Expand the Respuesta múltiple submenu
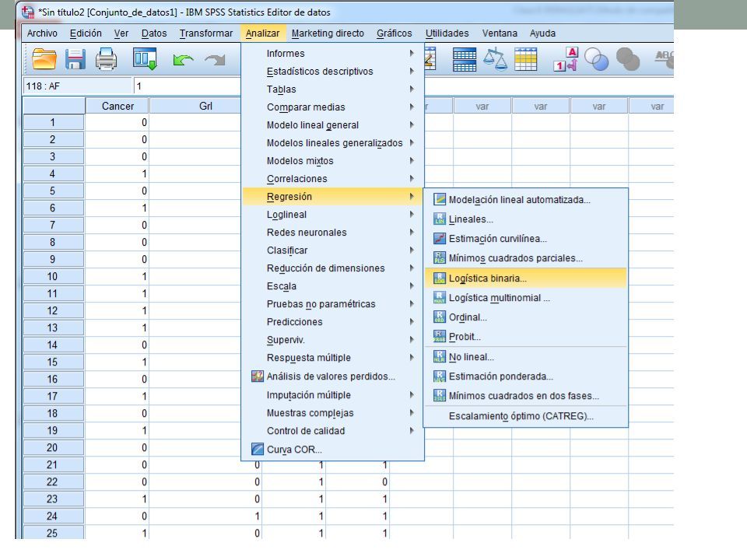This screenshot has height=560, width=747. [332, 358]
